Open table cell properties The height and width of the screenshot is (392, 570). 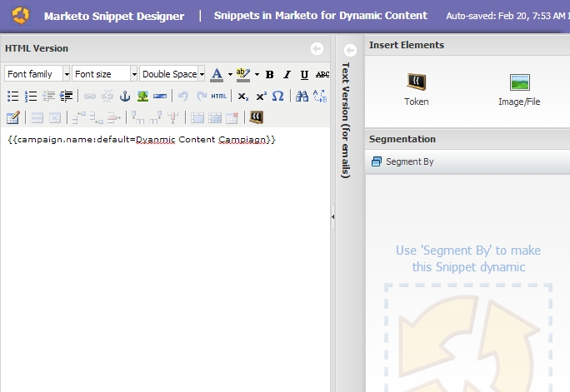[x=55, y=118]
